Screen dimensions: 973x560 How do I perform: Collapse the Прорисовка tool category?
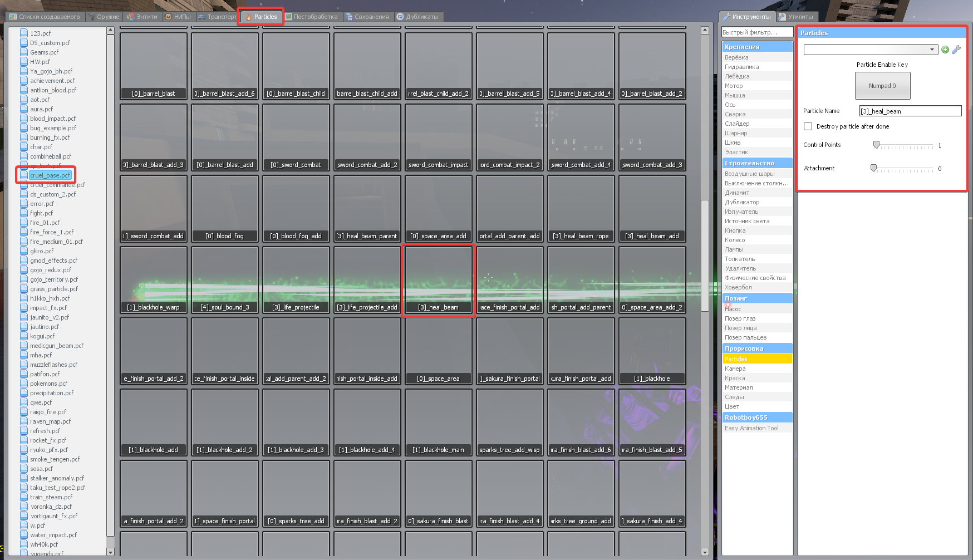tap(757, 348)
